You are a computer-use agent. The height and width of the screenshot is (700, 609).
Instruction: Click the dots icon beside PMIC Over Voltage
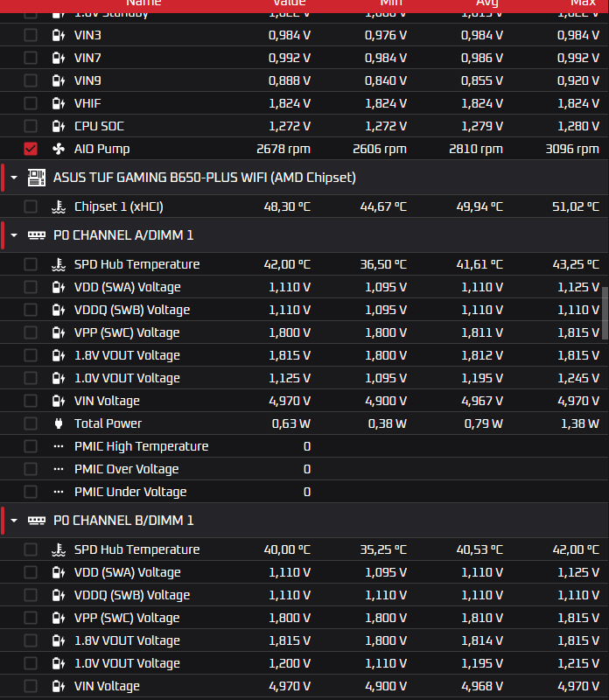(x=59, y=469)
